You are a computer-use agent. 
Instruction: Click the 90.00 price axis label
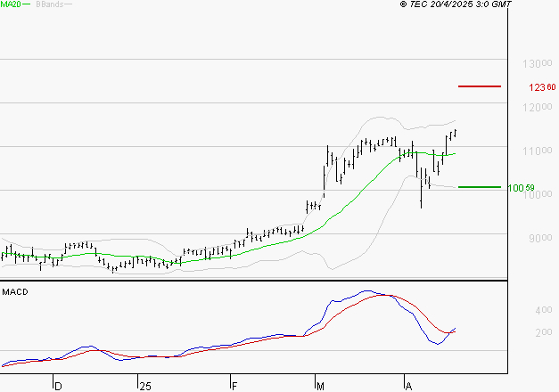(540, 238)
